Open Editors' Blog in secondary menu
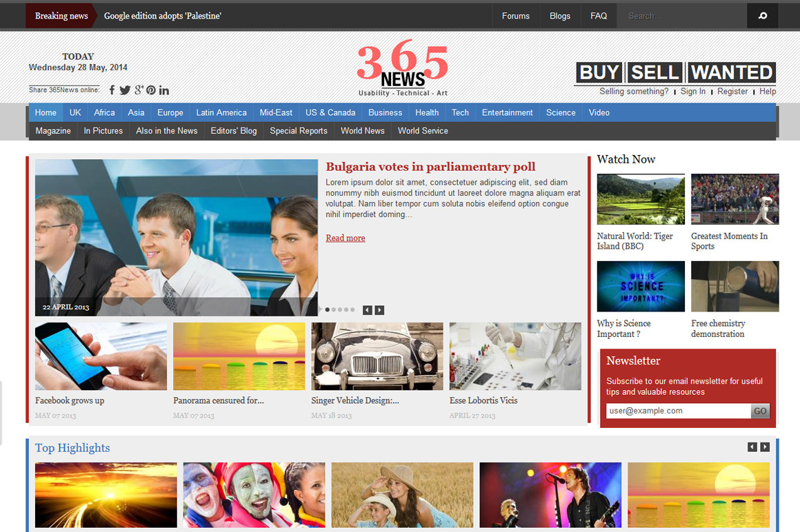 tap(234, 131)
